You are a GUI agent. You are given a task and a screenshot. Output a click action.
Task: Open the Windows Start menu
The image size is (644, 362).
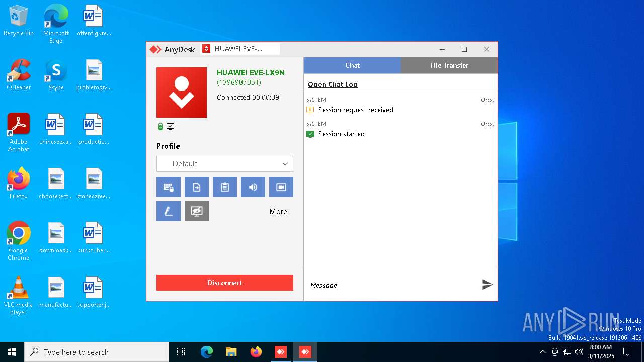(12, 352)
